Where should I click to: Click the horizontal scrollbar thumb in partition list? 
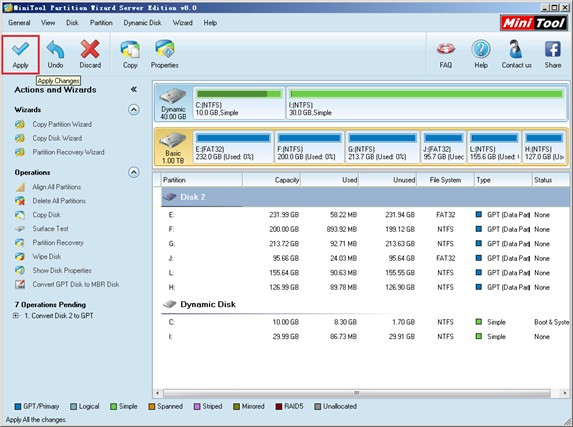pyautogui.click(x=357, y=393)
